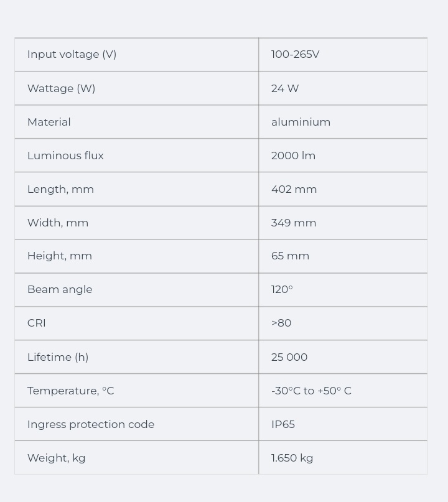Select the -30°C to +50° C value

(311, 391)
